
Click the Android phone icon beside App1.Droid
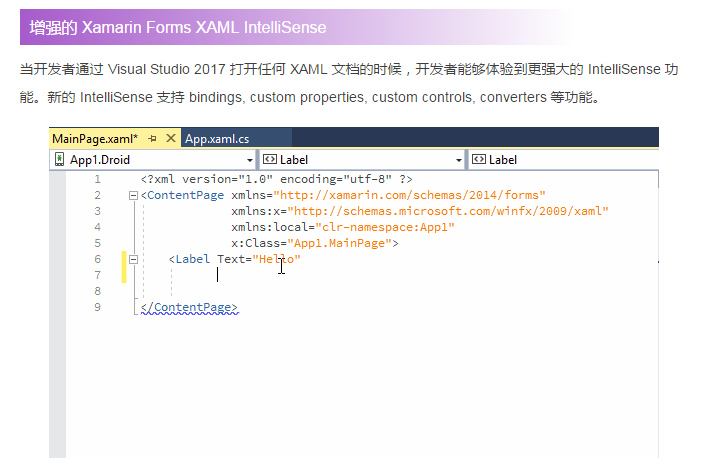pyautogui.click(x=59, y=159)
